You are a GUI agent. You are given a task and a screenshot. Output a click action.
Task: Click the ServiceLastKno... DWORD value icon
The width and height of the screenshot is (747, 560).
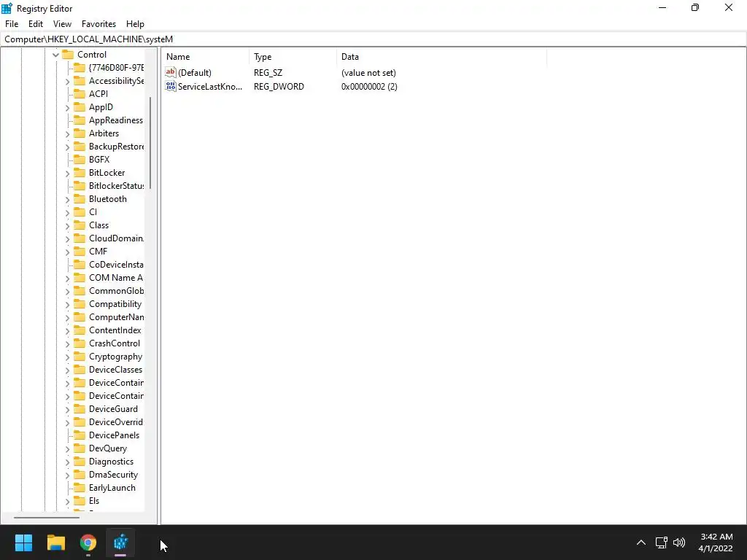tap(171, 86)
